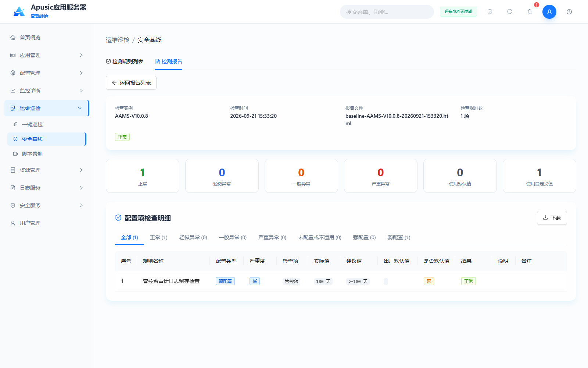The width and height of the screenshot is (588, 368).
Task: Click the 正常 count summary card
Action: tap(143, 176)
